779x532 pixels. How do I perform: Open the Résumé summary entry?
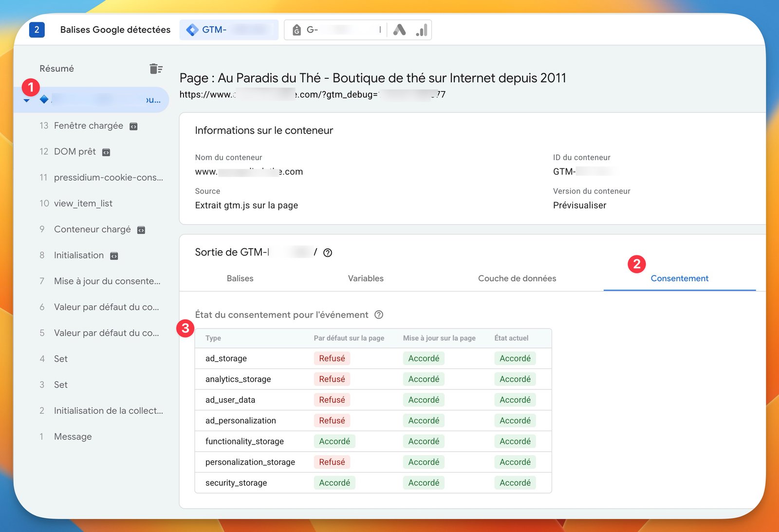tap(56, 69)
